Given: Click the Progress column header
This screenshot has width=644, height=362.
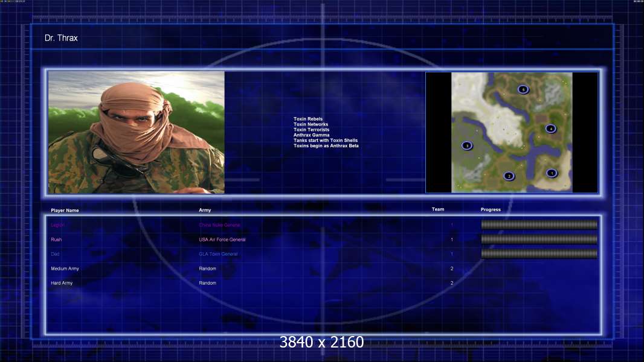Looking at the screenshot, I should 491,209.
